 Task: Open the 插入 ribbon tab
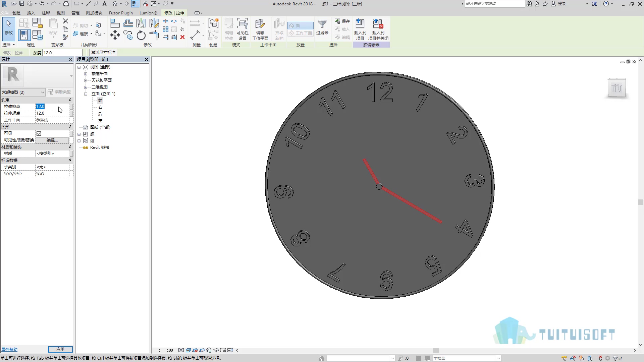[x=31, y=13]
